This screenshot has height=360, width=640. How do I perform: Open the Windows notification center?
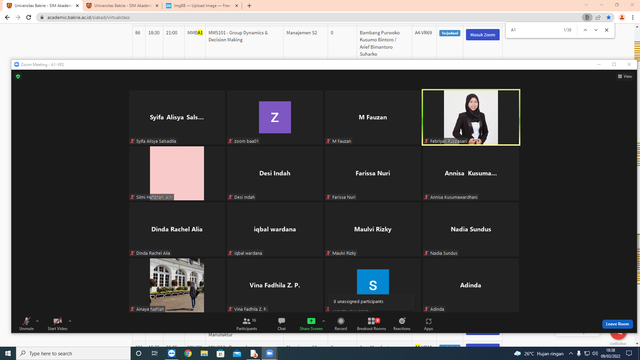(629, 353)
